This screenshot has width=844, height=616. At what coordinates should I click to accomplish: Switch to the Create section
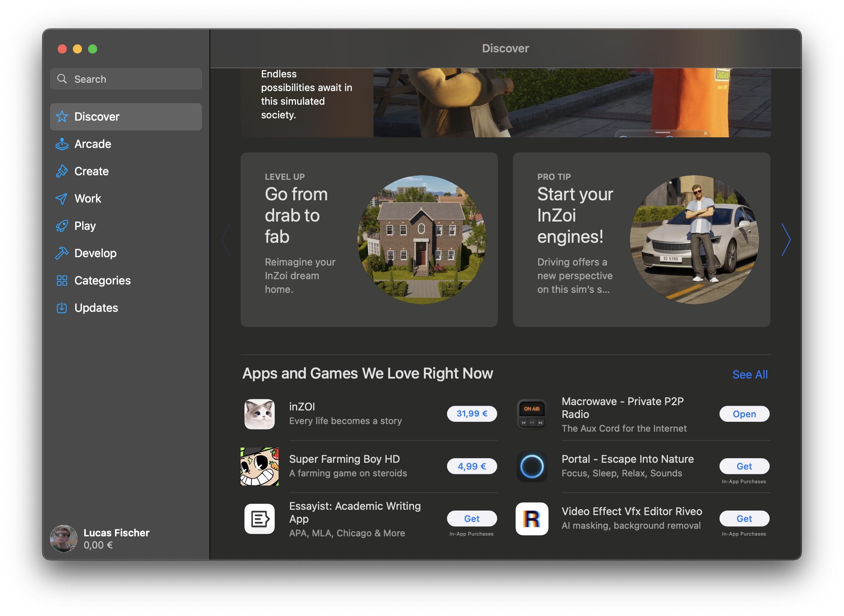pyautogui.click(x=91, y=171)
